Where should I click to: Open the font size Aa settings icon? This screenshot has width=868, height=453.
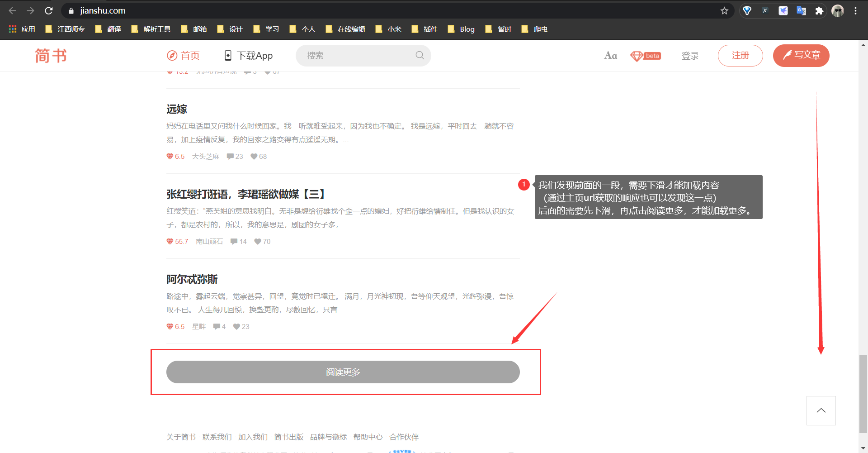pyautogui.click(x=611, y=55)
